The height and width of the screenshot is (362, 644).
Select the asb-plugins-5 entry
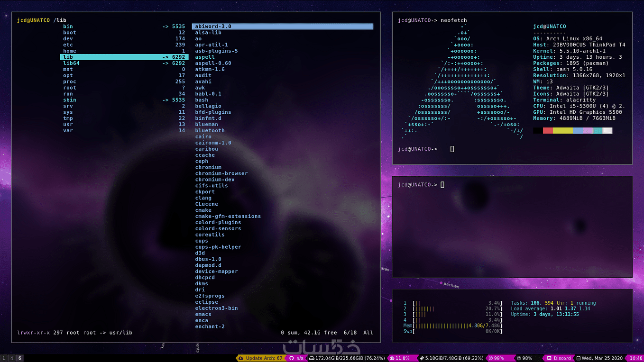coord(216,51)
